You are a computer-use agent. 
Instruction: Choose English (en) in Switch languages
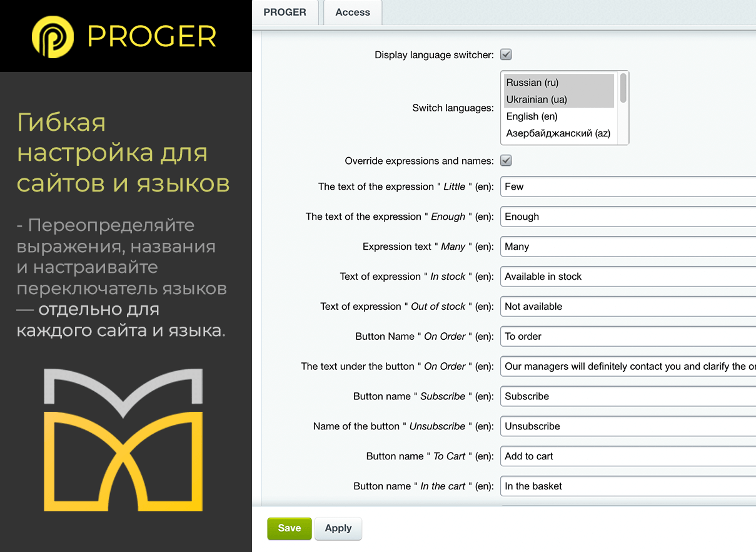coord(558,116)
